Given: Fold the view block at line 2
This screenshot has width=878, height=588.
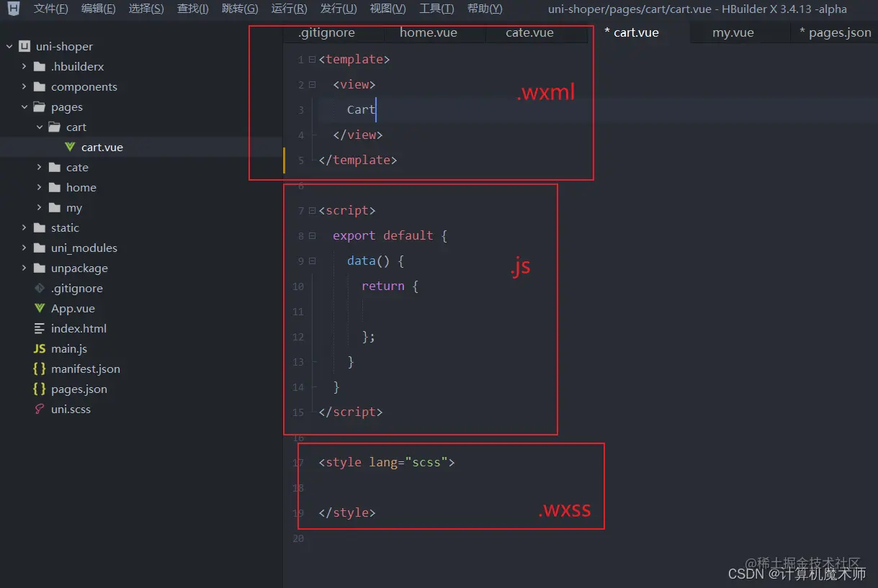Looking at the screenshot, I should 312,85.
